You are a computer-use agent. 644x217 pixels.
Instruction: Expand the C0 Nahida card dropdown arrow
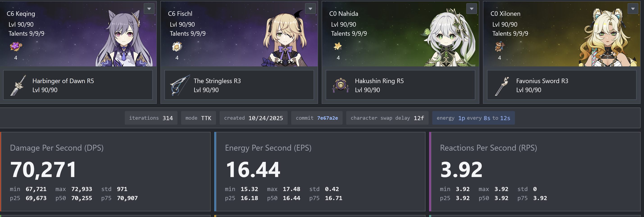coord(471,9)
